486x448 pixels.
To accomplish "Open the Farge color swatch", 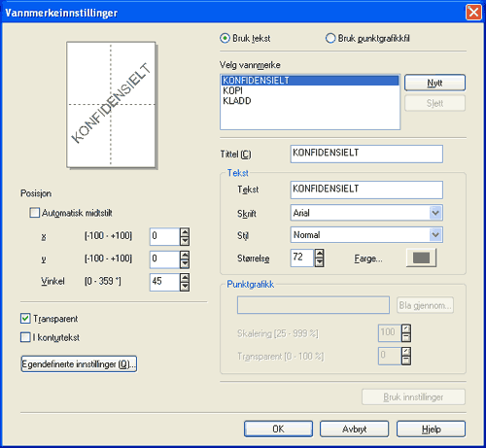I will (x=421, y=258).
